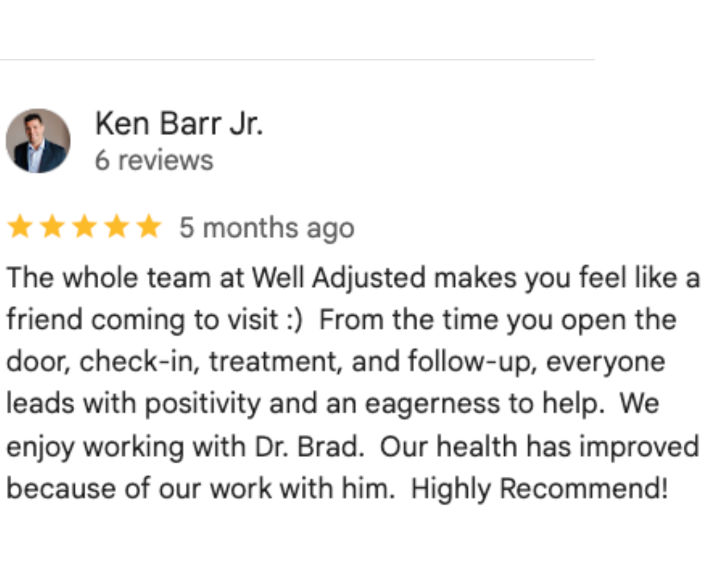Viewport: 706px width, 588px height.
Task: Click the "5 months ago" timestamp
Action: click(267, 228)
